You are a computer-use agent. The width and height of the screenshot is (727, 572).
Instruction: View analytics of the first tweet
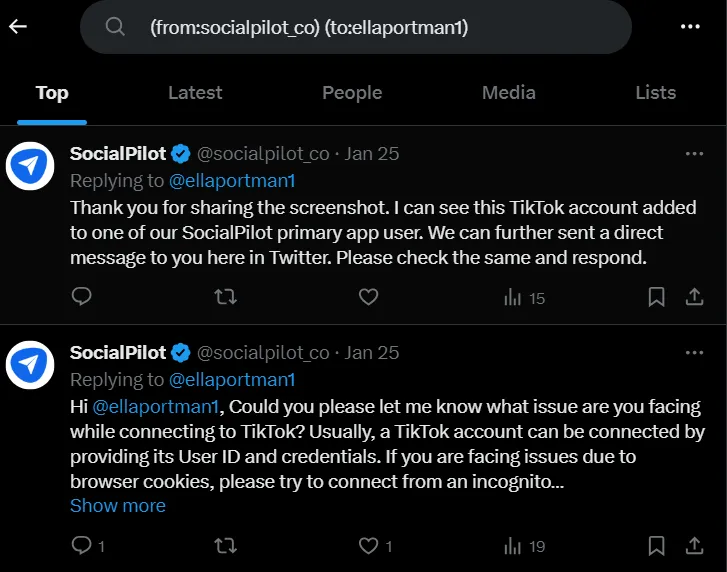click(524, 297)
